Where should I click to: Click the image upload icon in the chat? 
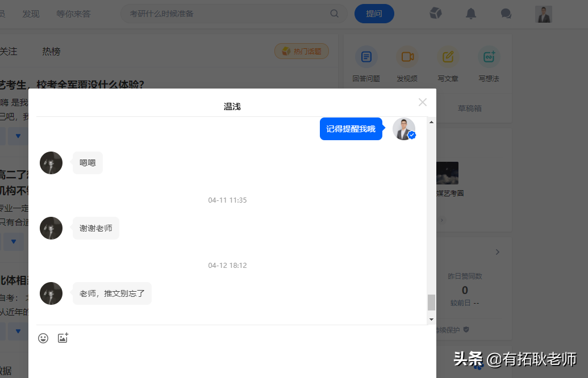(62, 338)
